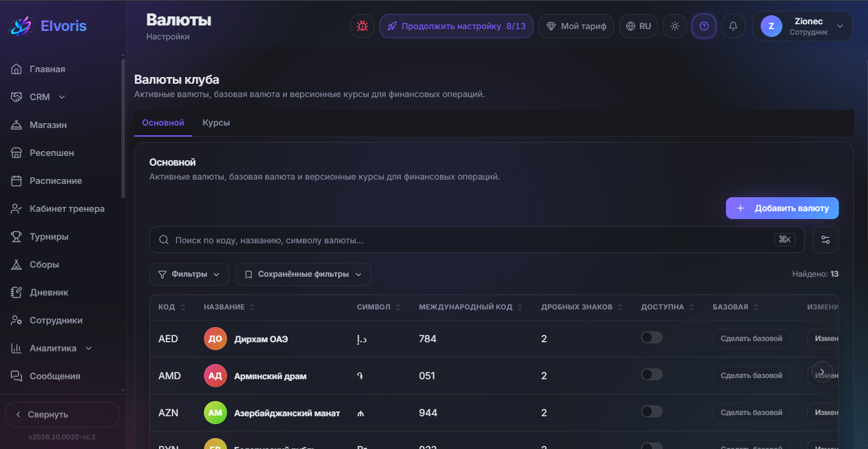
Task: Open the Zionec user menu
Action: tap(802, 26)
